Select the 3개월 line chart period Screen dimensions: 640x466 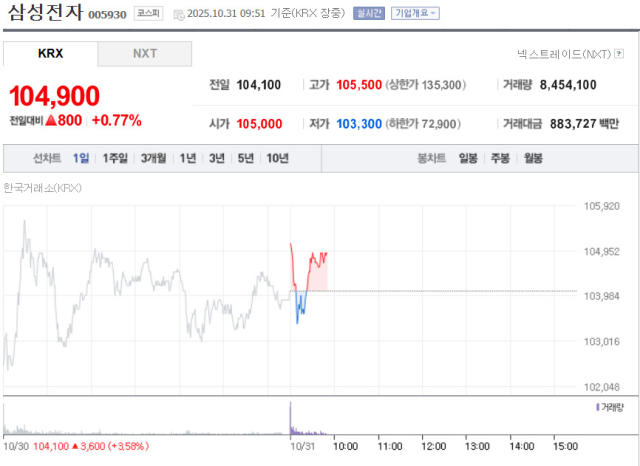point(154,158)
